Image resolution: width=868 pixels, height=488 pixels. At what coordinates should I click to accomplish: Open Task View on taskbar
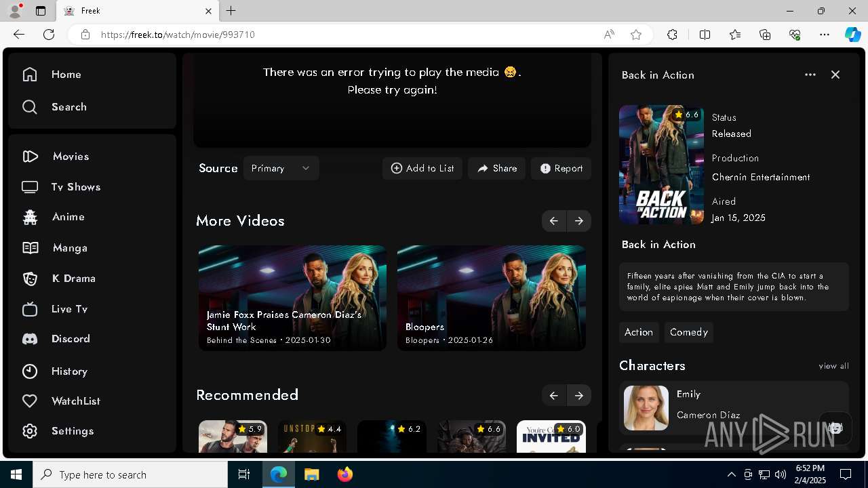244,474
